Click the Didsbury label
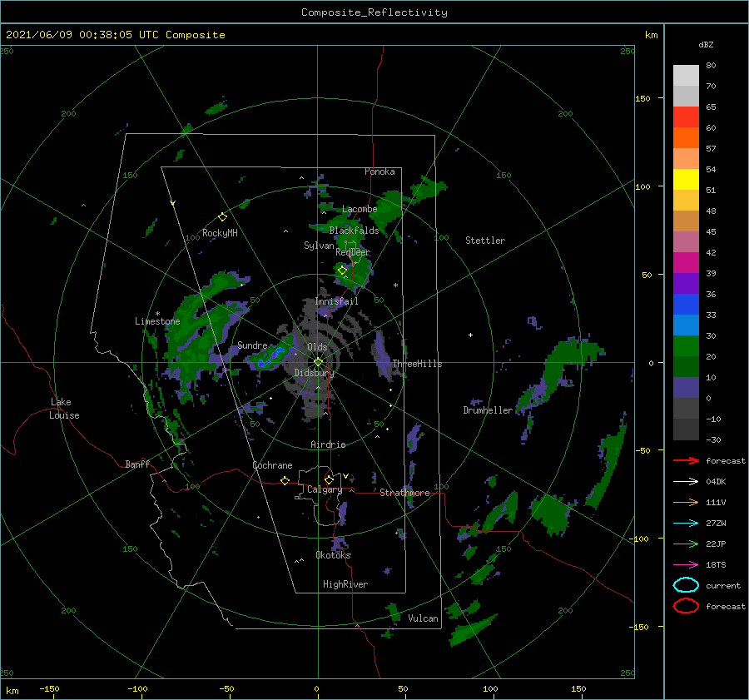 (314, 373)
